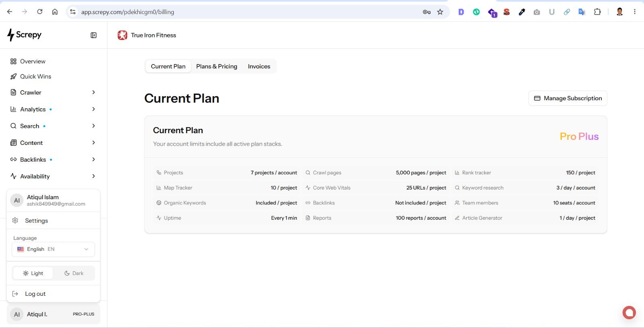Click the Rank tracker chart icon
Image resolution: width=644 pixels, height=328 pixels.
[x=457, y=173]
